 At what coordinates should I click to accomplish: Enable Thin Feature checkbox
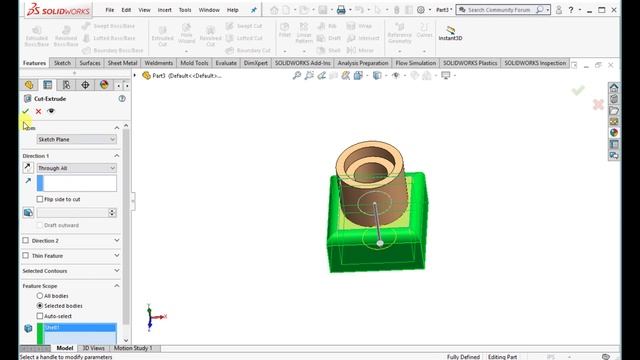[26, 256]
